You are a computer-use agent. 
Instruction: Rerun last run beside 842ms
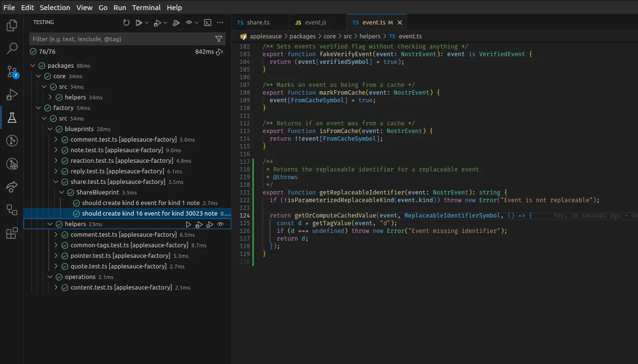click(x=220, y=52)
